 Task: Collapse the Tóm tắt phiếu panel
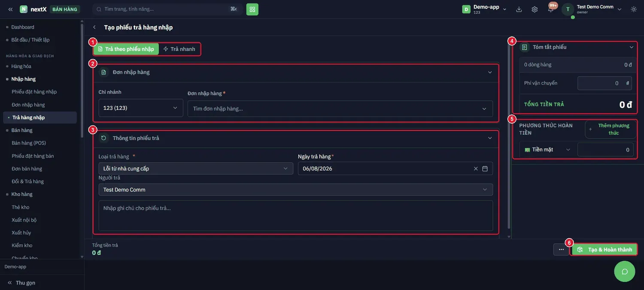click(632, 47)
